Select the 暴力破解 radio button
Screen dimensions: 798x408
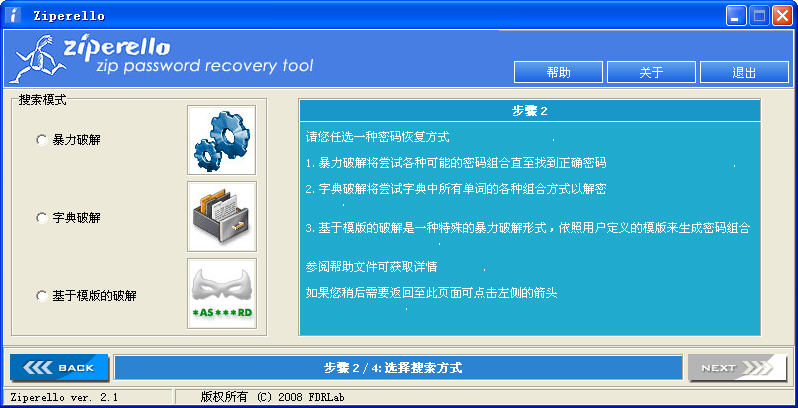[x=42, y=140]
